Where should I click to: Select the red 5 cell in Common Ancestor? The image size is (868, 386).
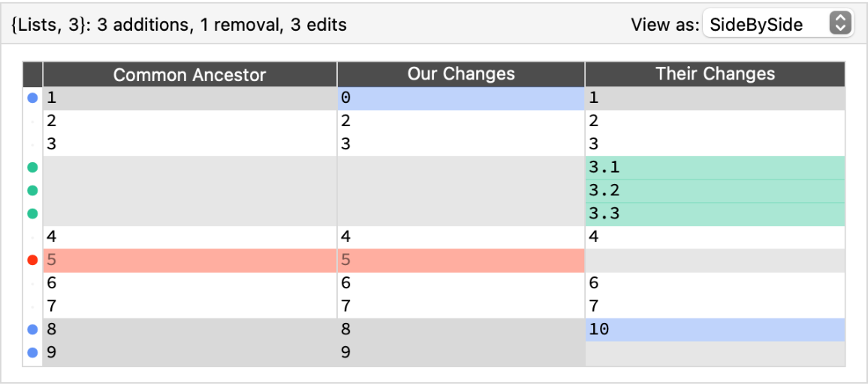click(x=189, y=261)
